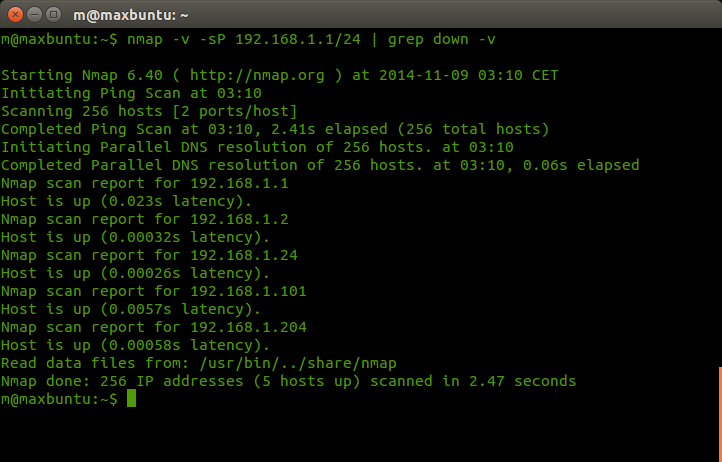
Task: Click the 'Scanning 256 hosts' line
Action: [149, 111]
